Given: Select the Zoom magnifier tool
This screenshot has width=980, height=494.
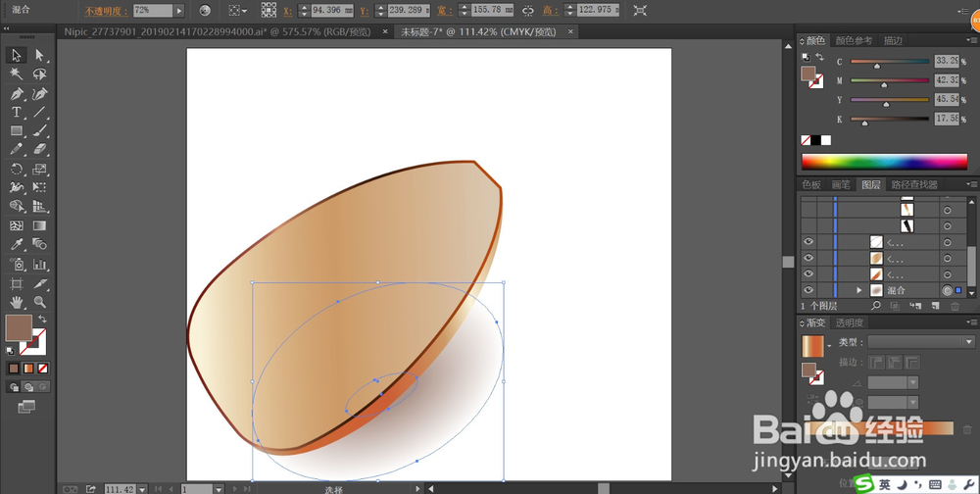Looking at the screenshot, I should [40, 302].
